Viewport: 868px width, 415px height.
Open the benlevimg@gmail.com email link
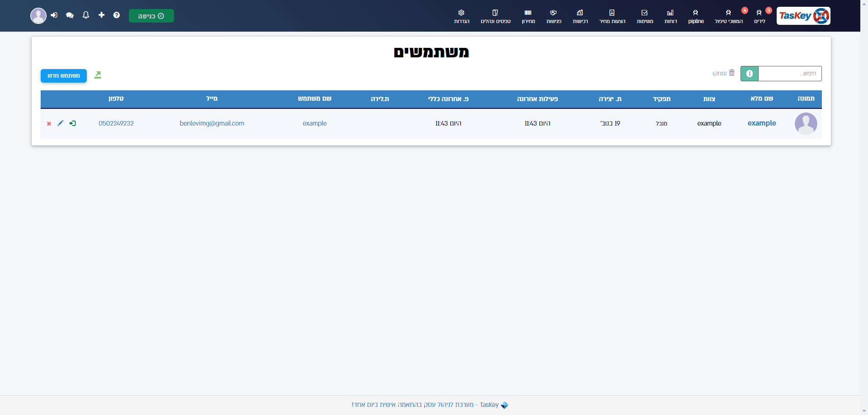212,123
